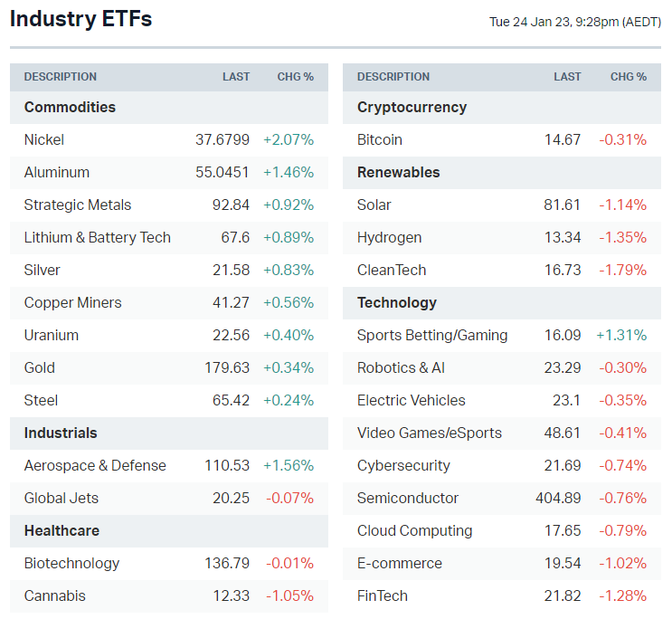This screenshot has height=619, width=672.
Task: Open the Uranium ETF listing
Action: (x=51, y=335)
